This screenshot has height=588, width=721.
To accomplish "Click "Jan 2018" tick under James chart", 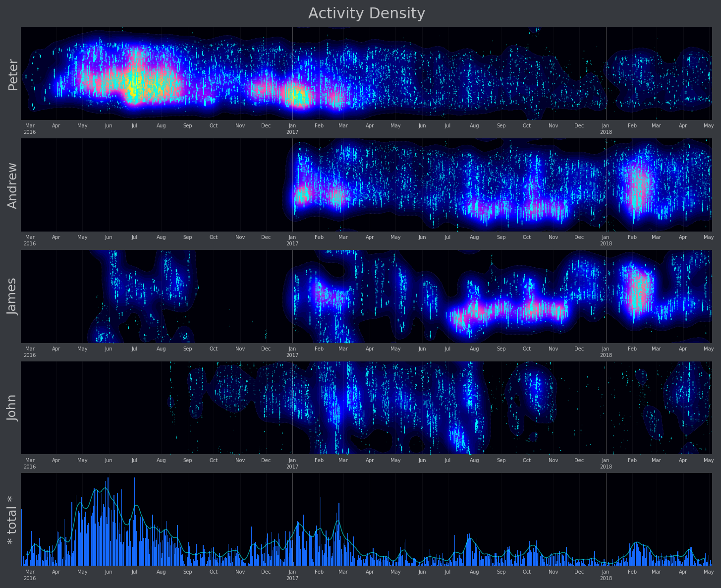I will click(x=606, y=352).
